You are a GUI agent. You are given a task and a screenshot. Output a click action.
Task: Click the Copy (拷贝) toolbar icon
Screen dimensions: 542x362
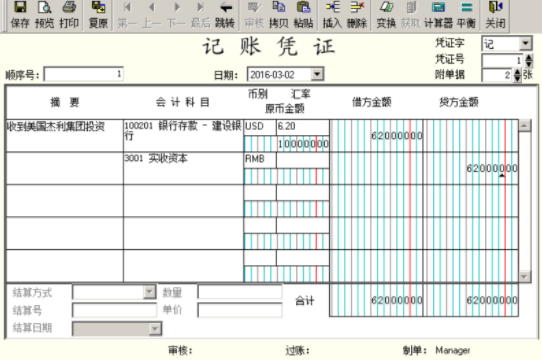279,14
